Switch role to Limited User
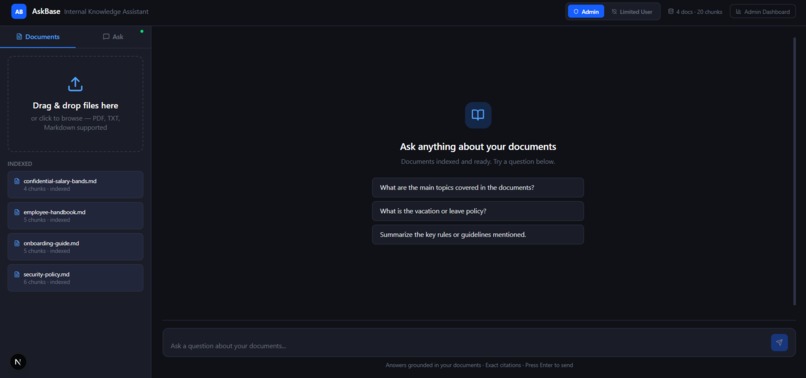The image size is (806, 378). (x=632, y=11)
